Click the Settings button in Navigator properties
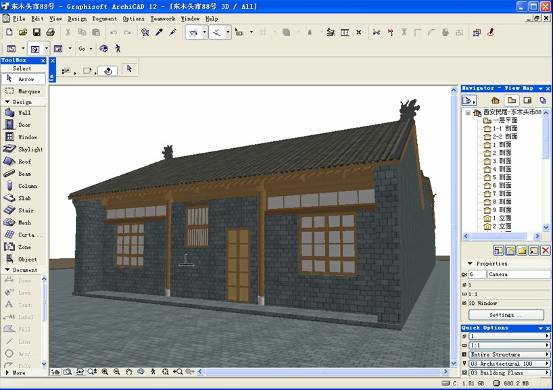 click(x=506, y=315)
